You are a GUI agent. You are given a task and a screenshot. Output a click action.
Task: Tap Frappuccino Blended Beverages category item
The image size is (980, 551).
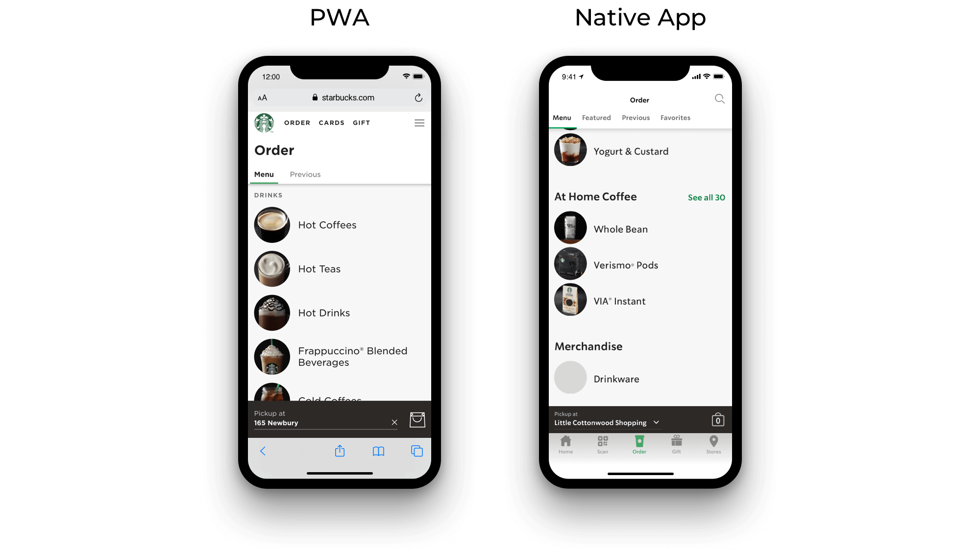tap(340, 357)
